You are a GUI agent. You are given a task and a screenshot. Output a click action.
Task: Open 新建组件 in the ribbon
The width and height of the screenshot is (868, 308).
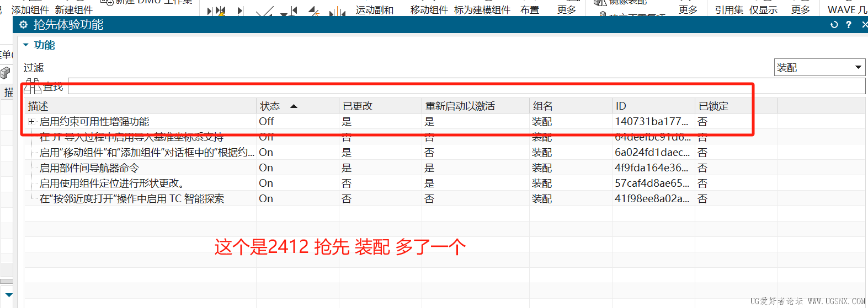(x=74, y=10)
